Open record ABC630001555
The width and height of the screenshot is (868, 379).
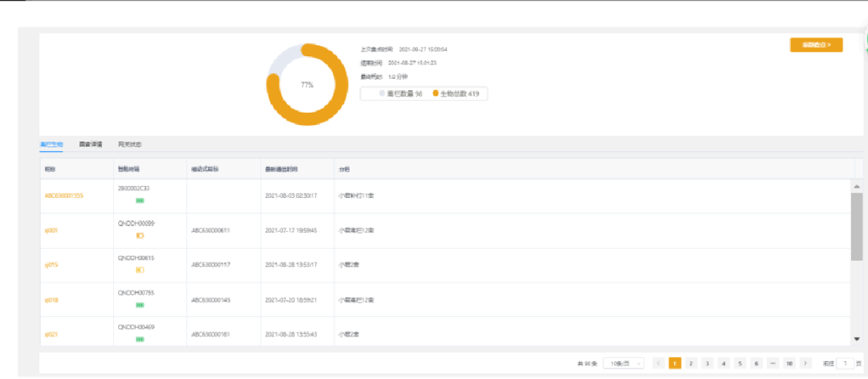coord(63,195)
